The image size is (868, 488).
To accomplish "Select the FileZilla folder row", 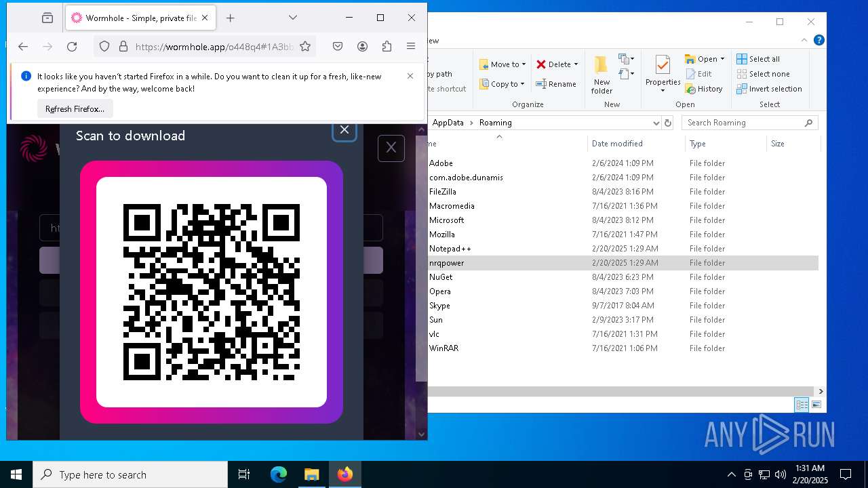I will coord(623,192).
